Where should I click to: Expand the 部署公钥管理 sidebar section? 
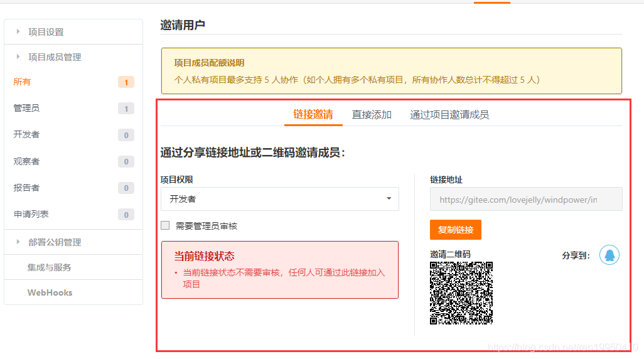tap(73, 242)
